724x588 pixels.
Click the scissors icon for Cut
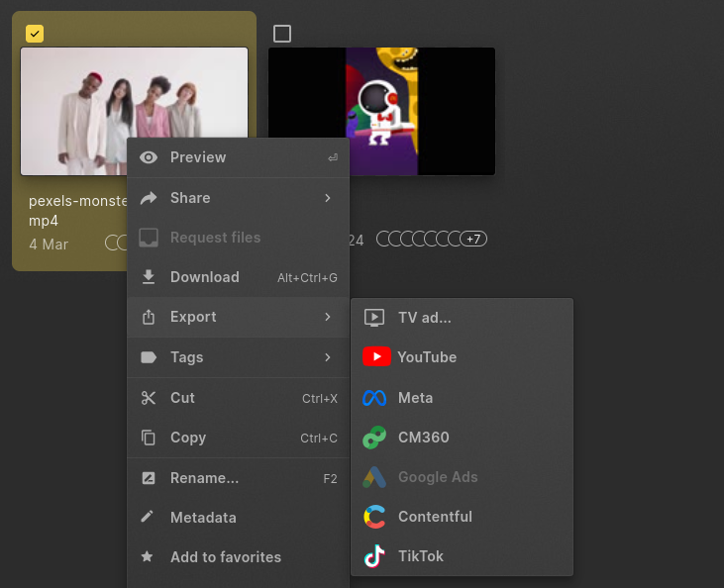click(149, 398)
